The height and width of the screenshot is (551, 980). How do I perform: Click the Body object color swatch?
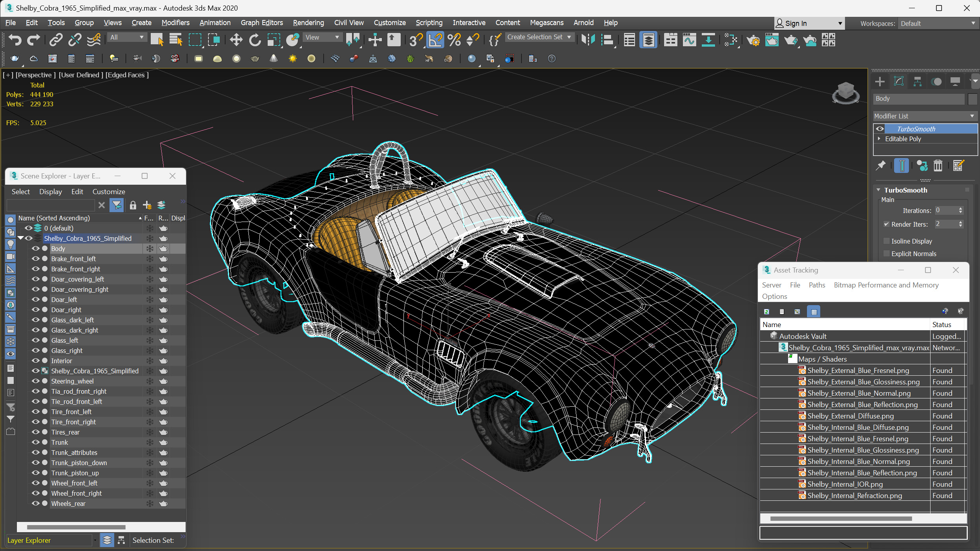973,99
